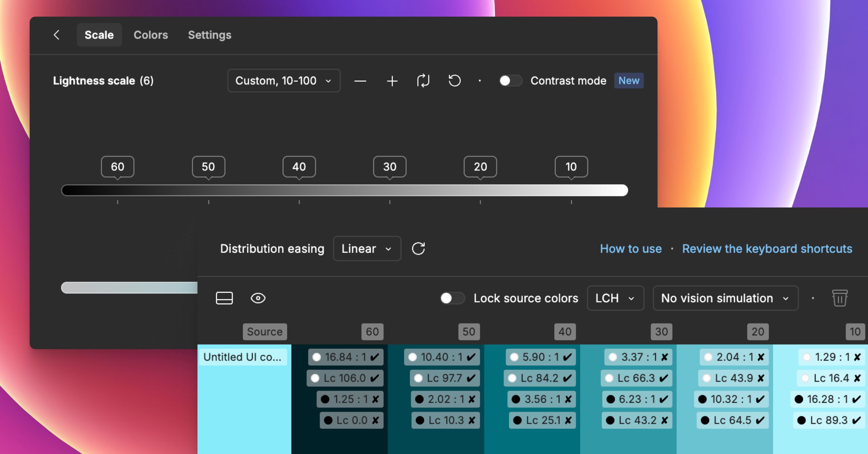Click the back arrow icon
Screen dimensions: 868x454
tap(57, 35)
